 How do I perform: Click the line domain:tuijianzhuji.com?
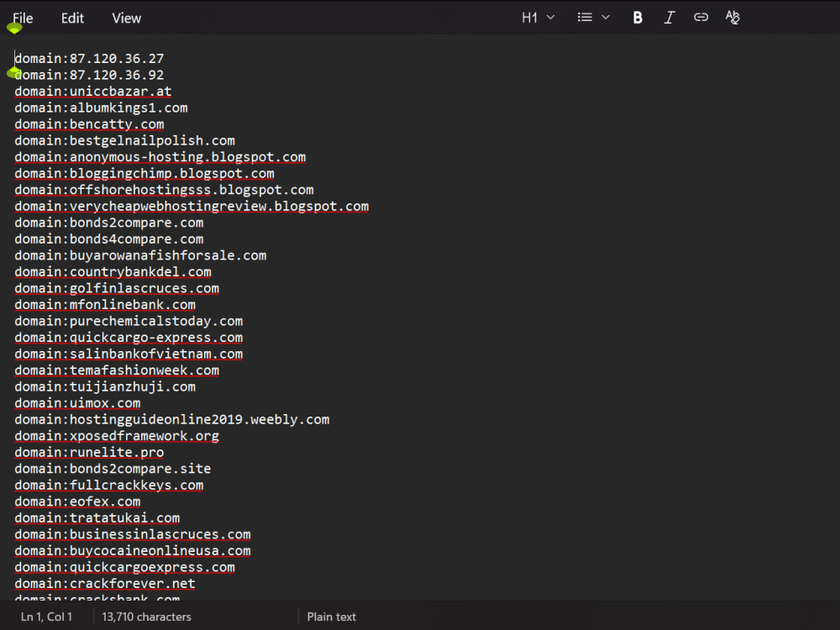pyautogui.click(x=105, y=386)
